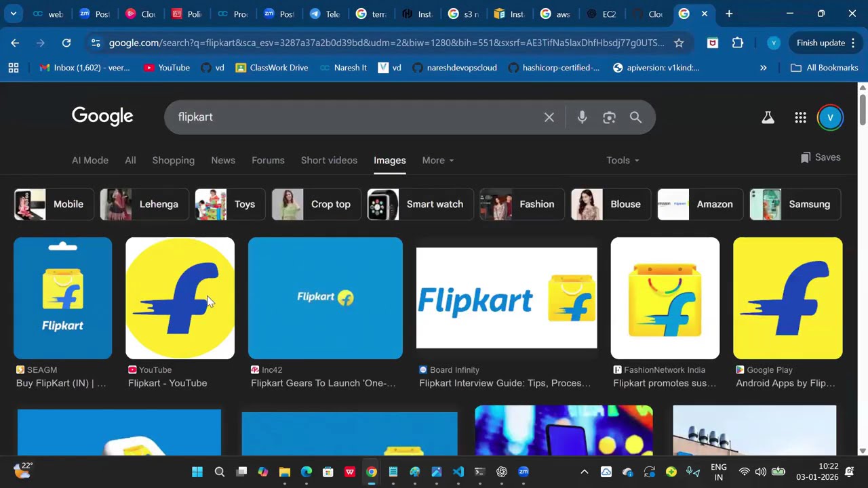Search by image with Google Lens
The width and height of the screenshot is (868, 488).
click(x=609, y=117)
